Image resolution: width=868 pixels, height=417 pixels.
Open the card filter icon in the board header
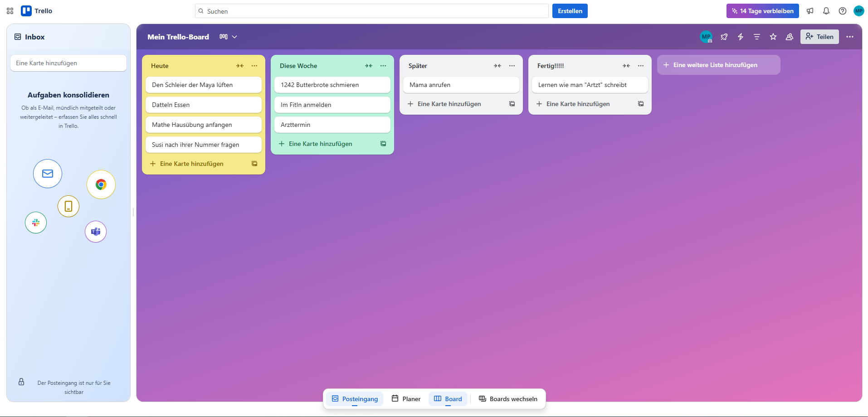click(756, 37)
